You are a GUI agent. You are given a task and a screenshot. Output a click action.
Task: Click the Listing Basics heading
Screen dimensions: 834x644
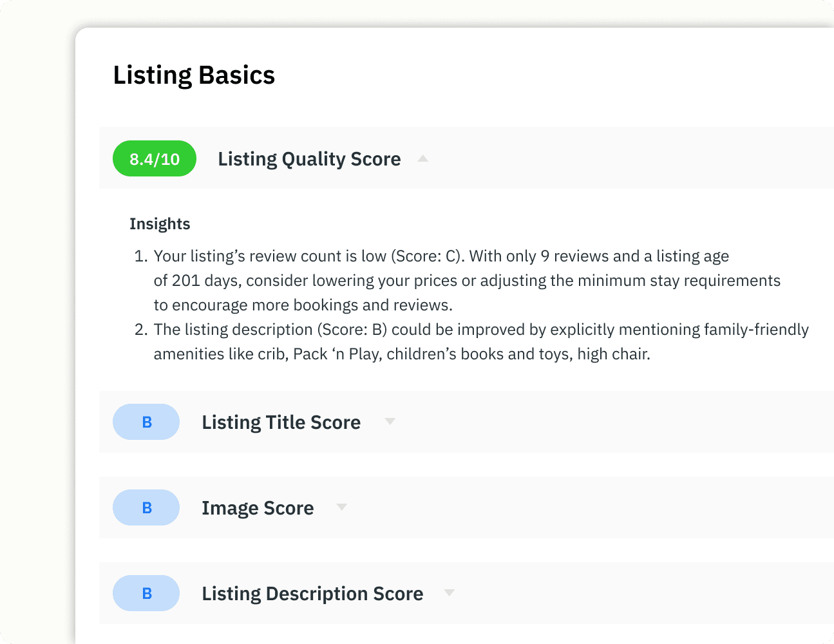click(x=194, y=75)
